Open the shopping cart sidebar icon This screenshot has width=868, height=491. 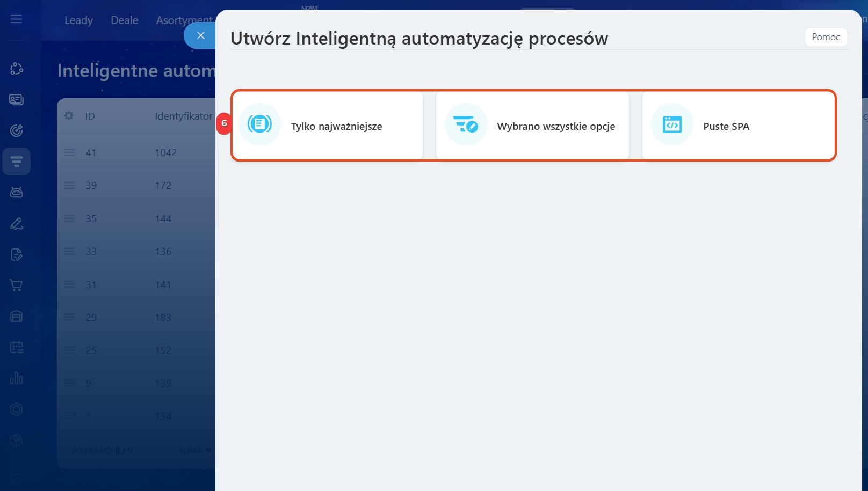click(17, 285)
